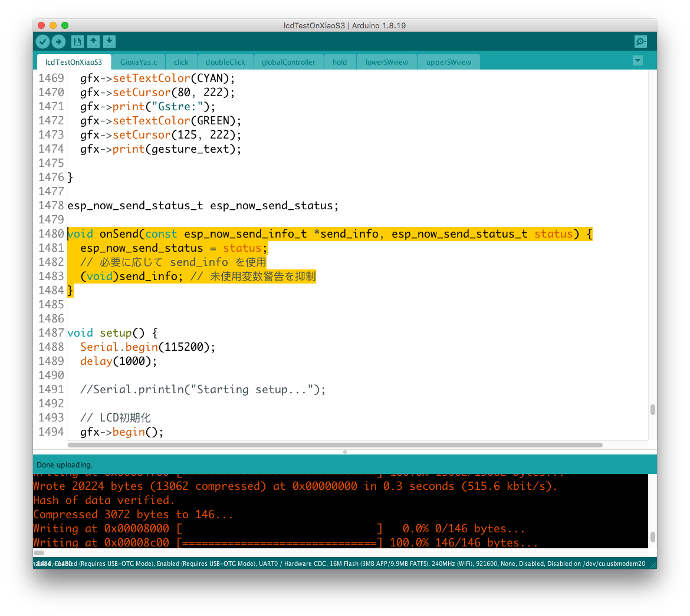
Task: Switch to the GiovaYas.c tab
Action: point(139,62)
